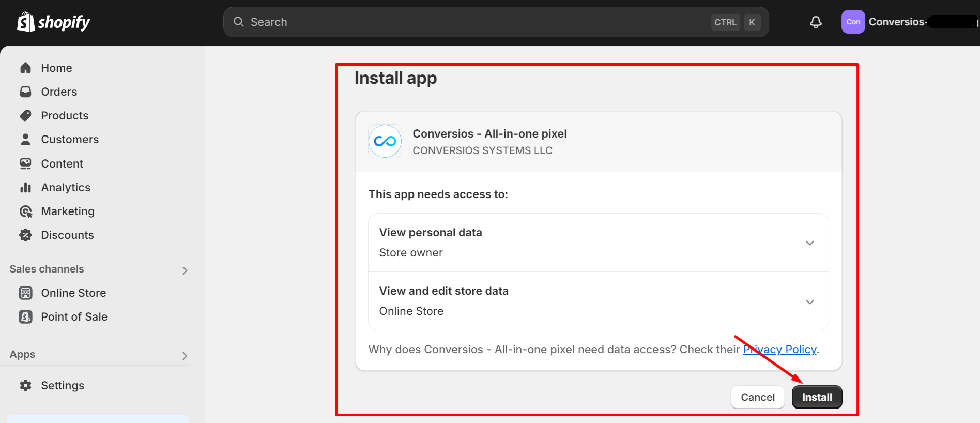
Task: Open the Privacy Policy link
Action: pyautogui.click(x=779, y=349)
